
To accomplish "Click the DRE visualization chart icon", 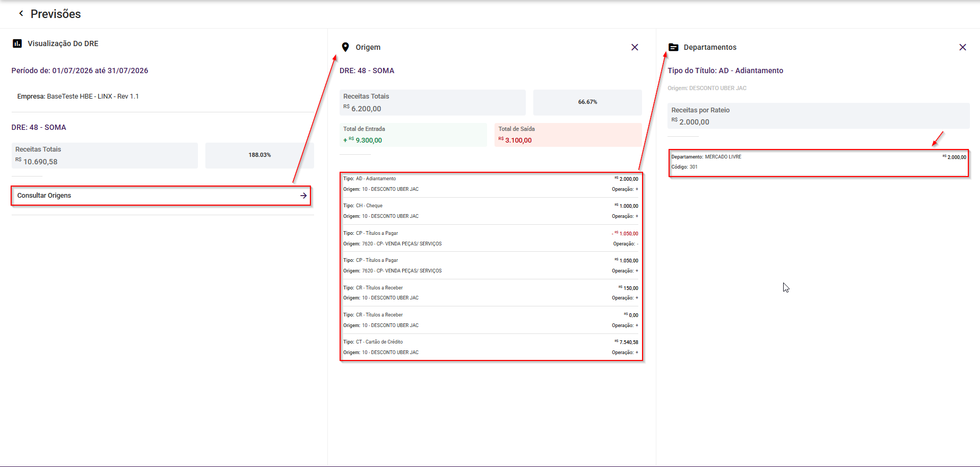I will (17, 43).
